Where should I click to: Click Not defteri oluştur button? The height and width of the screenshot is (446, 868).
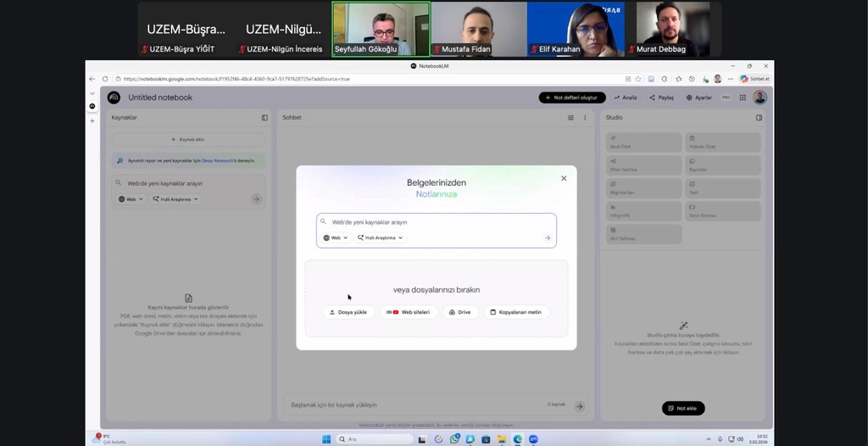tap(572, 98)
